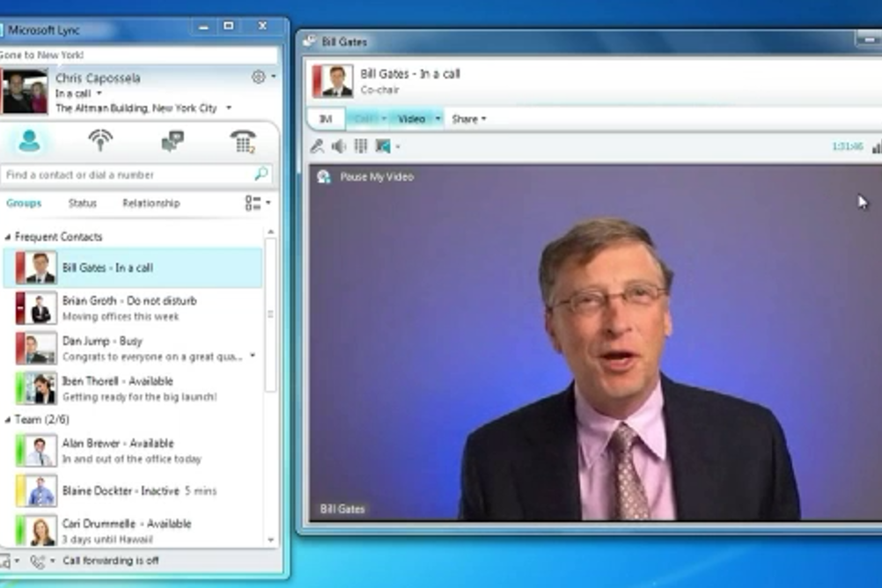Click the Video button in conversation
Screen dimensions: 882x588
point(411,119)
